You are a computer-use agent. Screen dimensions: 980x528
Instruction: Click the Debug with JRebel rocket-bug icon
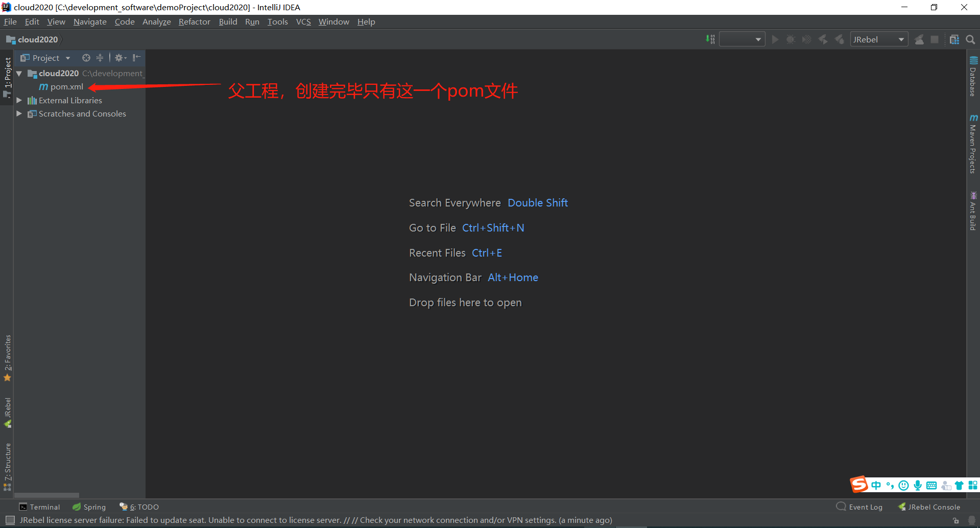coord(839,39)
